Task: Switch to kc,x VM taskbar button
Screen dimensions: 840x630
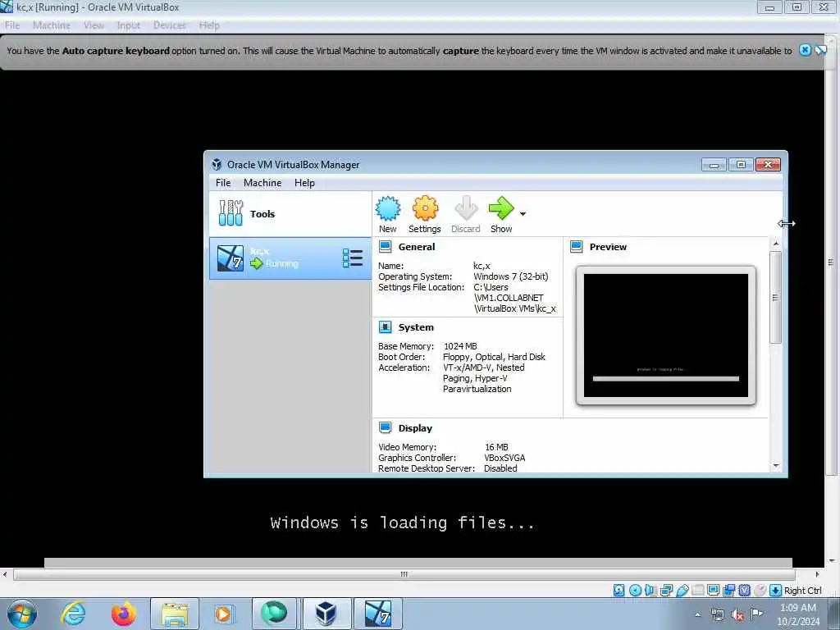Action: (377, 614)
